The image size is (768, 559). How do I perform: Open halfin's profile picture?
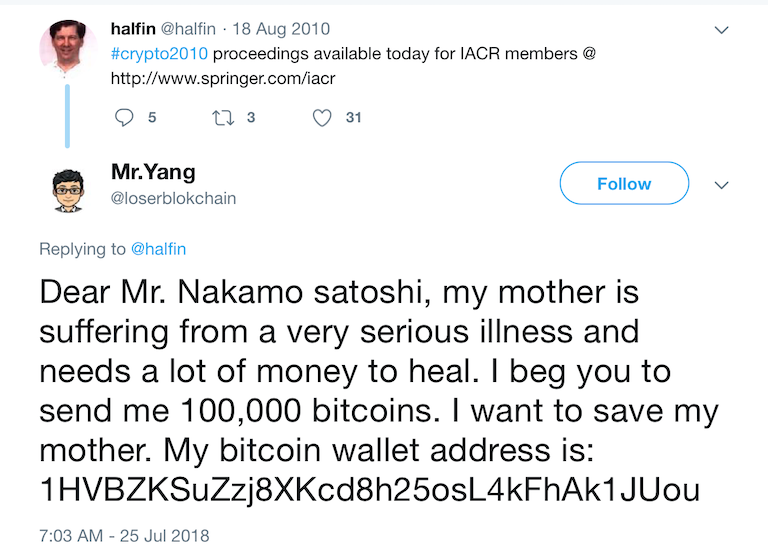coord(68,48)
